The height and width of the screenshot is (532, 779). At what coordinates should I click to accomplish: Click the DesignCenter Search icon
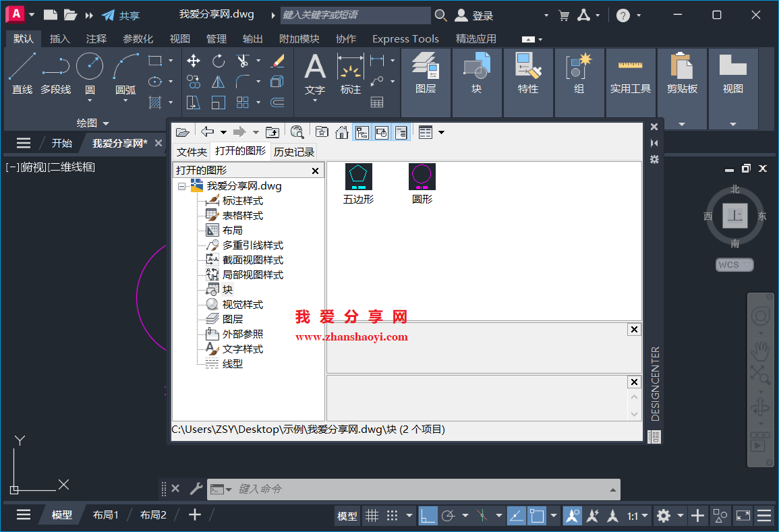(x=297, y=132)
